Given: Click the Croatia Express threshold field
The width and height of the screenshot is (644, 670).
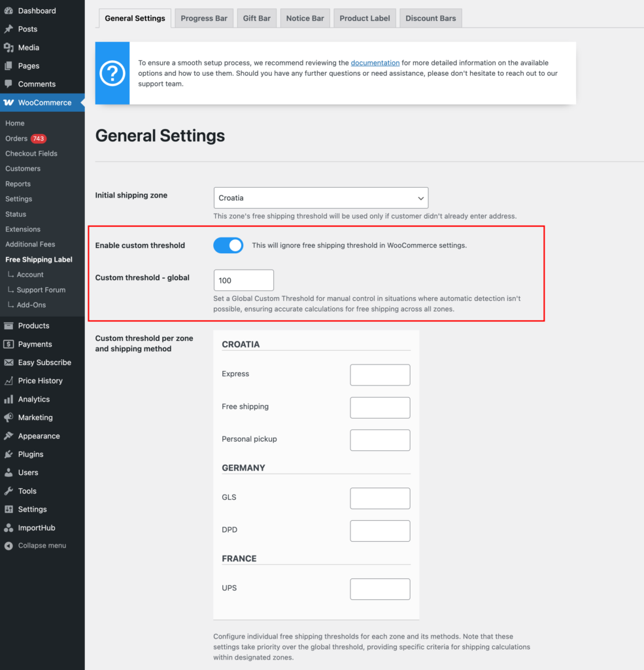Looking at the screenshot, I should [x=380, y=375].
